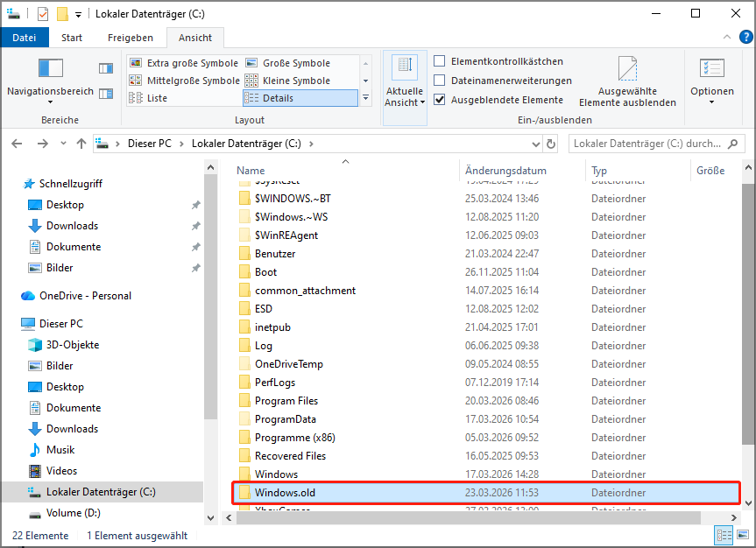
Task: Open the additional layout options arrow
Action: coord(365,96)
